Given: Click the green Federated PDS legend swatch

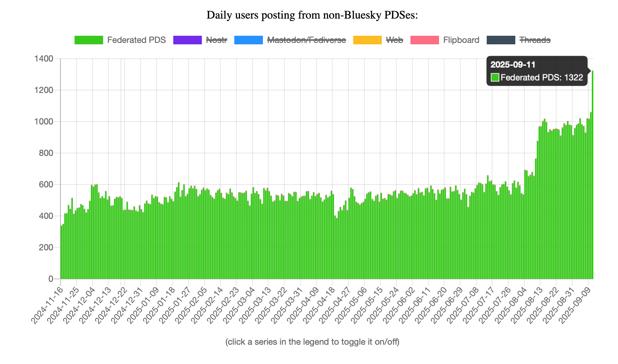Looking at the screenshot, I should [x=89, y=40].
